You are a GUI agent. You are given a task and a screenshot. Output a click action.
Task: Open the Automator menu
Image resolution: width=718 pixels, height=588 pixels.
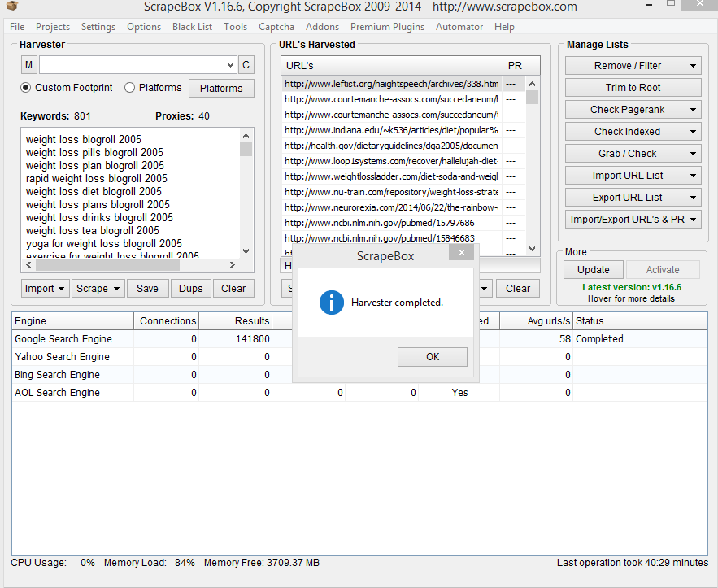click(459, 27)
